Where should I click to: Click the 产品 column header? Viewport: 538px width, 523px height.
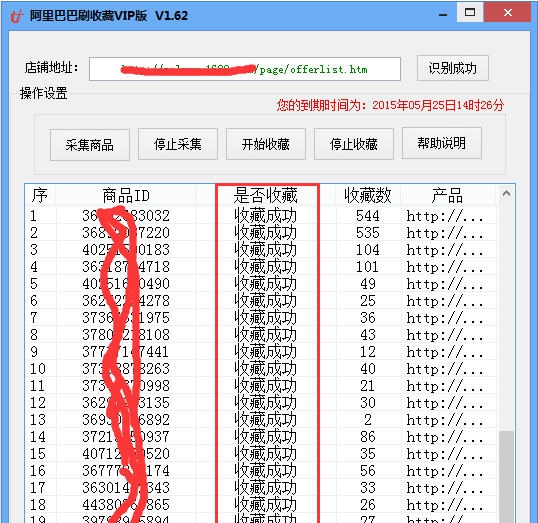pos(447,196)
